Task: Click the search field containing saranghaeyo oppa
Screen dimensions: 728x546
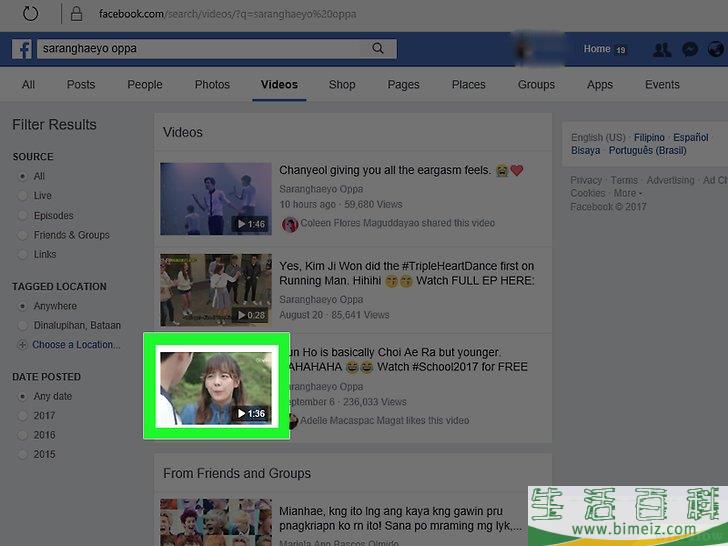Action: [217, 49]
